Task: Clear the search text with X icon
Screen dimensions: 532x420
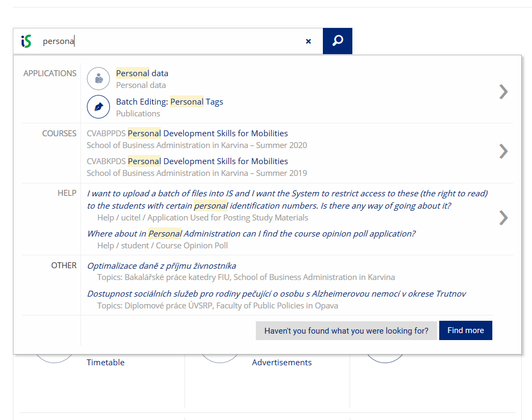Action: [308, 41]
